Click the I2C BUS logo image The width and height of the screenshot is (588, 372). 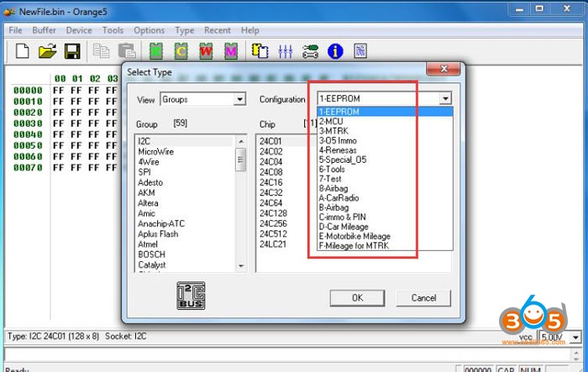pos(191,296)
